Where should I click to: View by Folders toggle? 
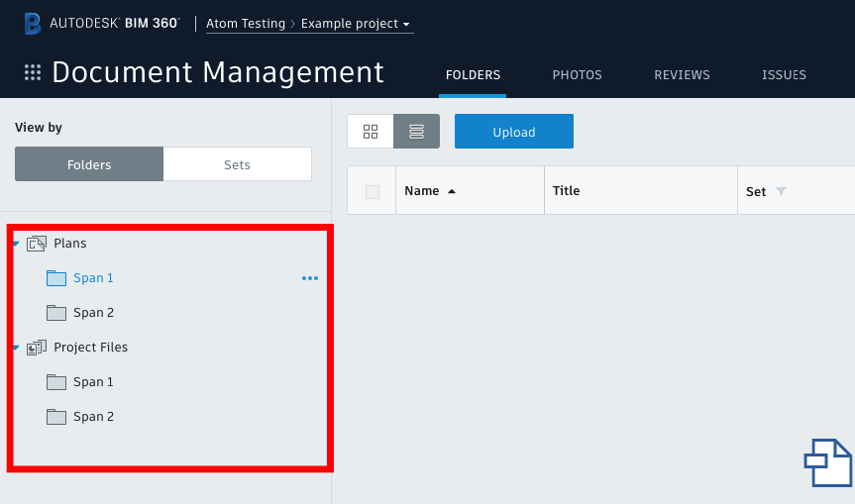click(x=89, y=164)
